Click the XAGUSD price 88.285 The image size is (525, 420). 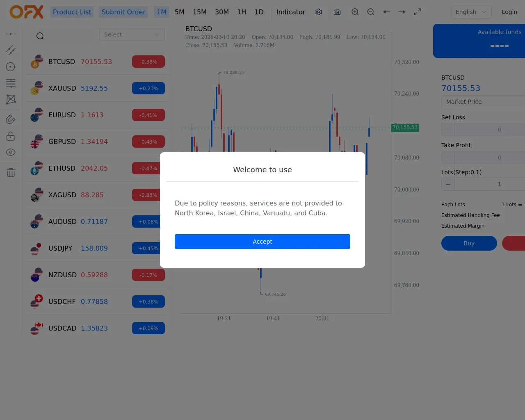92,195
